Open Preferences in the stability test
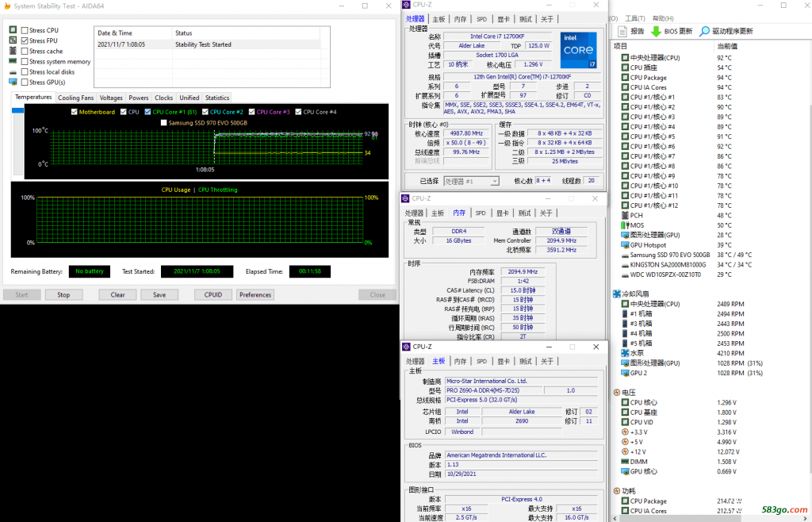The width and height of the screenshot is (812, 522). pyautogui.click(x=255, y=294)
